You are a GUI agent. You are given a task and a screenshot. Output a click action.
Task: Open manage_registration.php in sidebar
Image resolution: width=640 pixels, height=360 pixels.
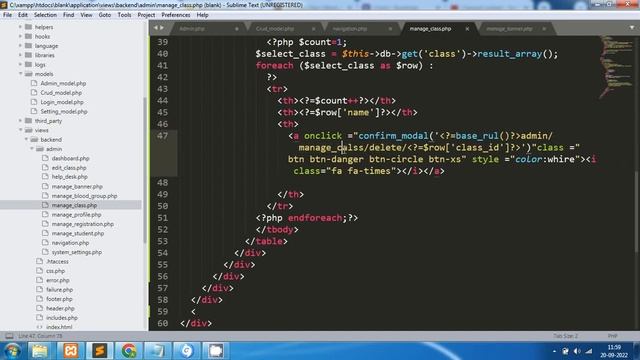coord(82,224)
